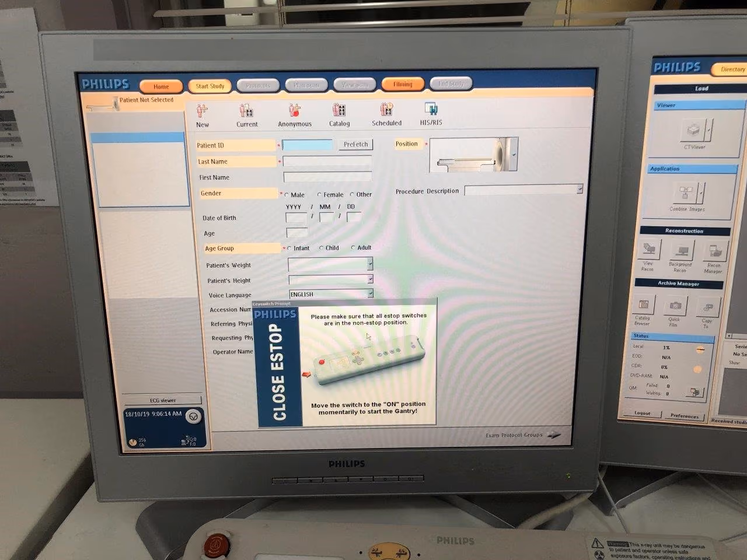Select the highlighted row in patient list
The height and width of the screenshot is (560, 747).
138,138
